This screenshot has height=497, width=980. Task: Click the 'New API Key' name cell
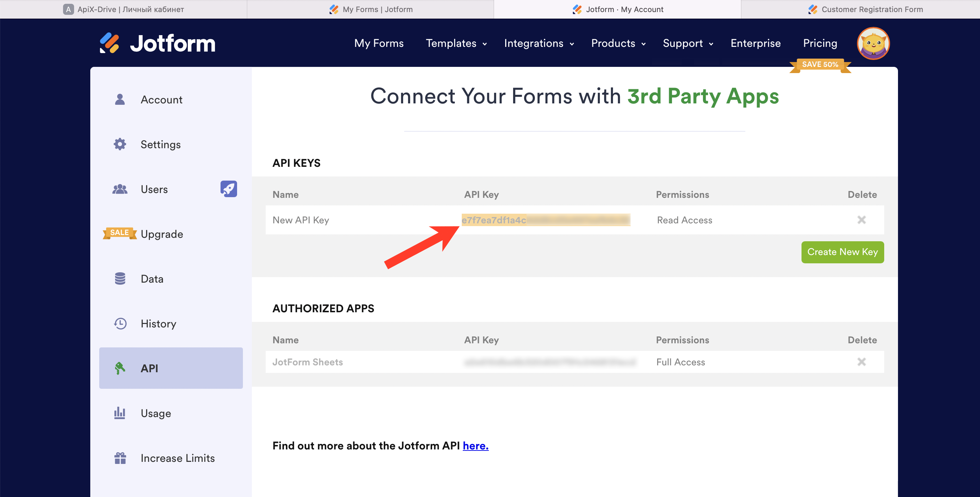(x=300, y=220)
